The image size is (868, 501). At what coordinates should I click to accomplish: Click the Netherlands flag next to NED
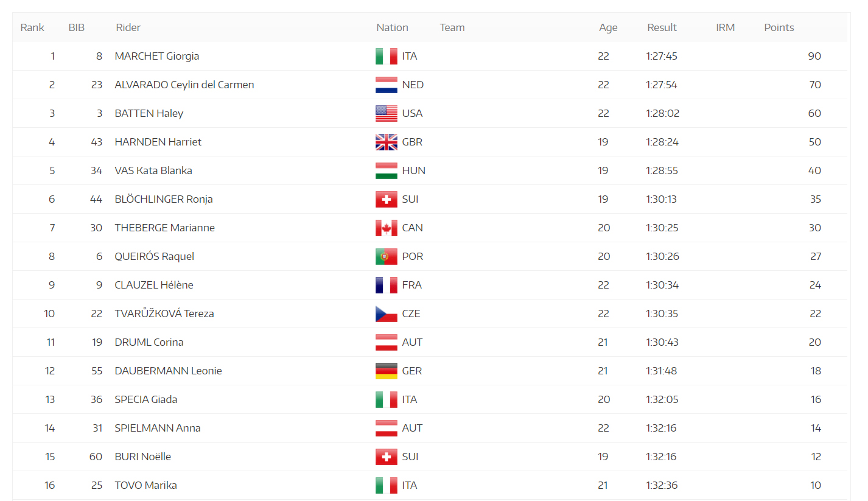(386, 85)
